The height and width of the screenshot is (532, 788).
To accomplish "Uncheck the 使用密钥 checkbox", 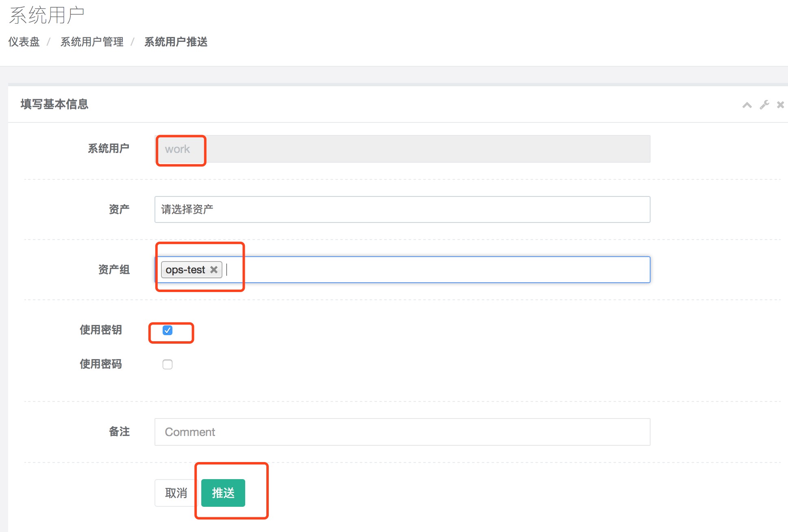I will (168, 330).
